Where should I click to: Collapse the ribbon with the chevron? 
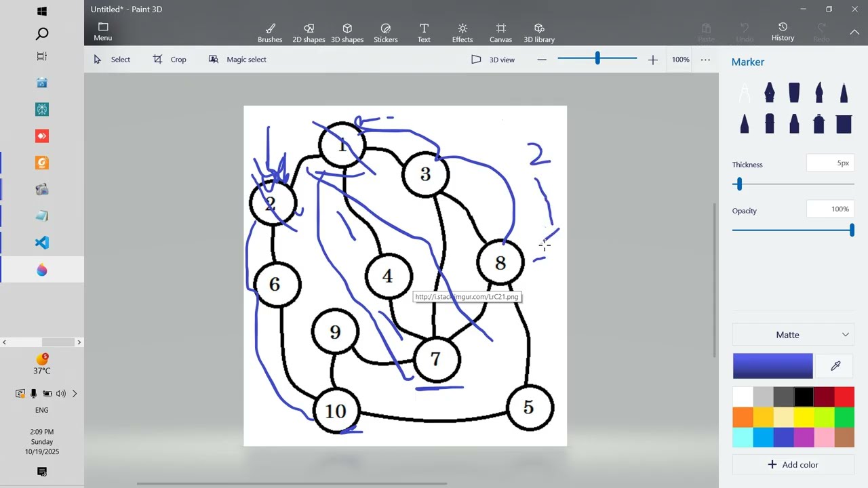(x=854, y=32)
